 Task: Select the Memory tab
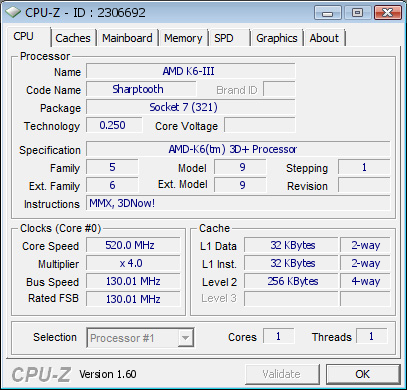click(x=183, y=38)
